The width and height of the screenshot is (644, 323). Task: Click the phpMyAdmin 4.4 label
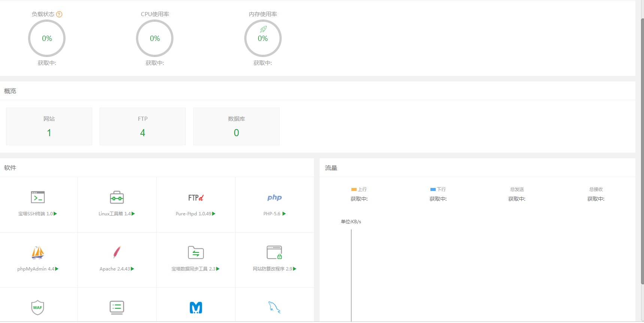[x=36, y=269]
